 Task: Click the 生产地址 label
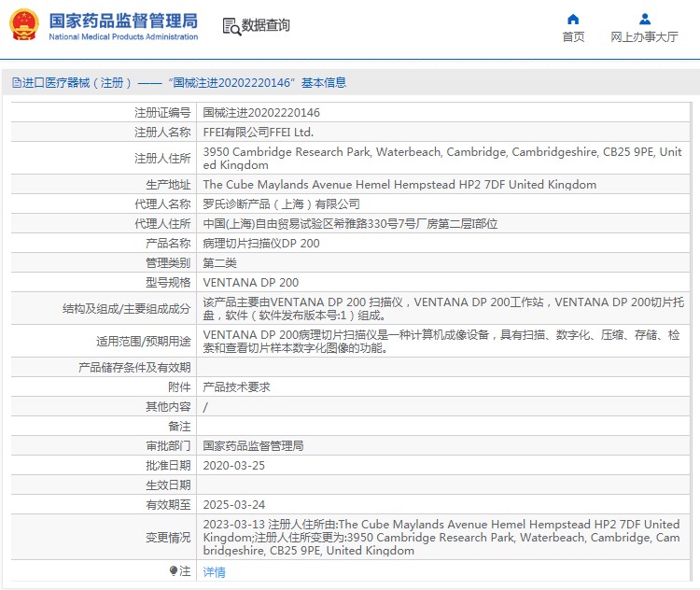168,185
